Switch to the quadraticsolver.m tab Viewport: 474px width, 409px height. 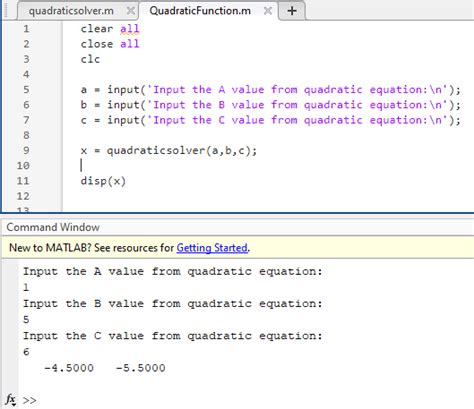pyautogui.click(x=71, y=11)
